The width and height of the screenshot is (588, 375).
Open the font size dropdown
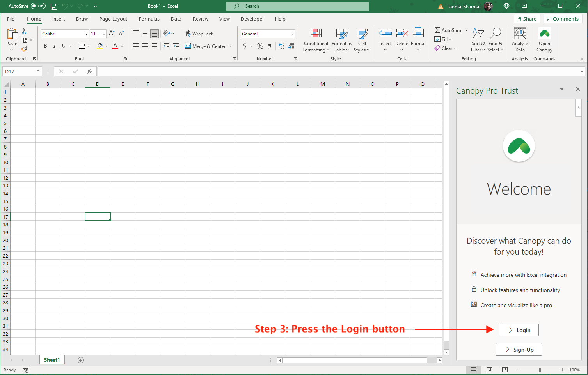coord(104,34)
